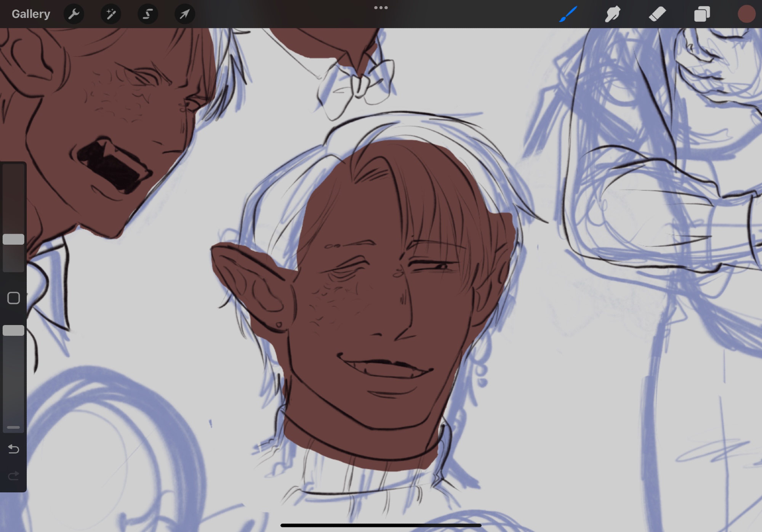Open the Adjustments magic wand menu

(110, 14)
